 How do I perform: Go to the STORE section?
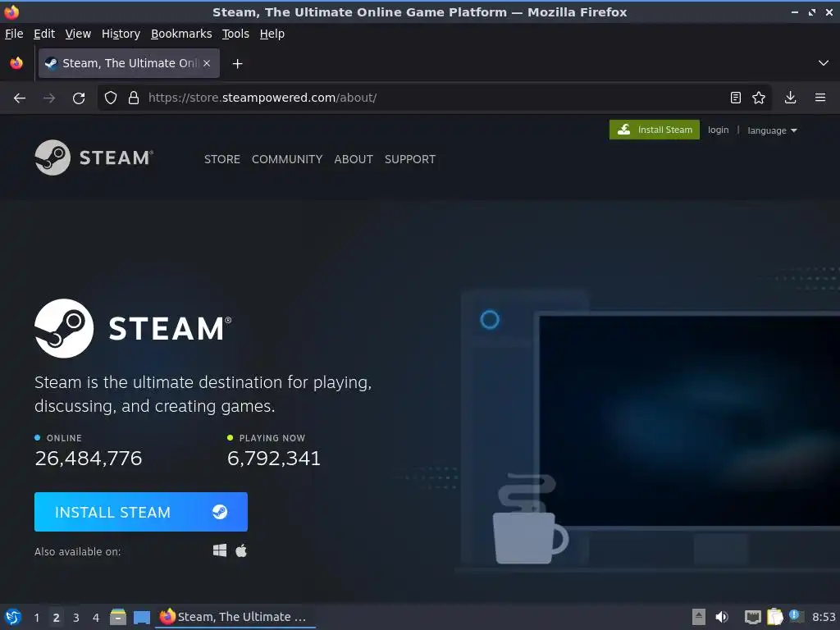(221, 159)
